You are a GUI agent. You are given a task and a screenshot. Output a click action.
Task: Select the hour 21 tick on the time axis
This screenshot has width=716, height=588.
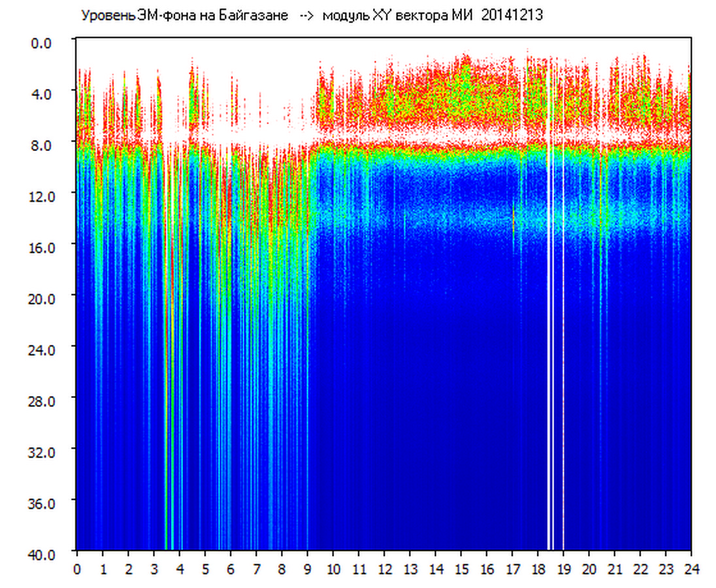[615, 568]
